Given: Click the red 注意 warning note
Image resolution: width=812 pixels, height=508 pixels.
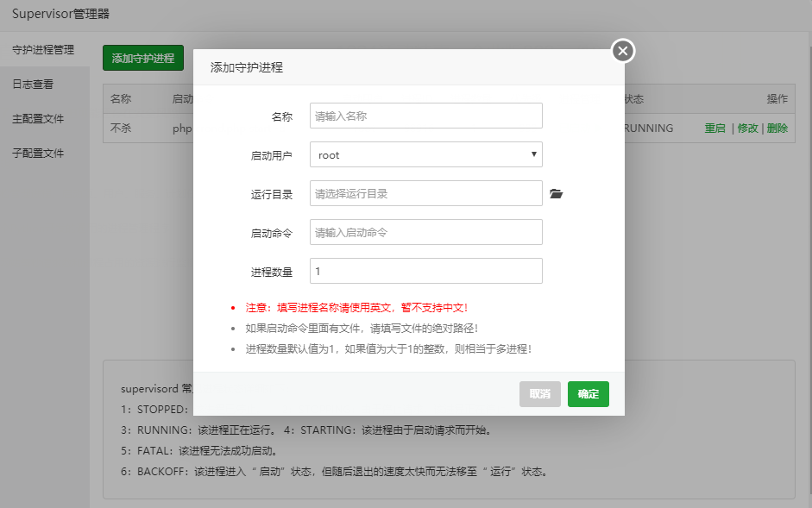Looking at the screenshot, I should pos(356,308).
